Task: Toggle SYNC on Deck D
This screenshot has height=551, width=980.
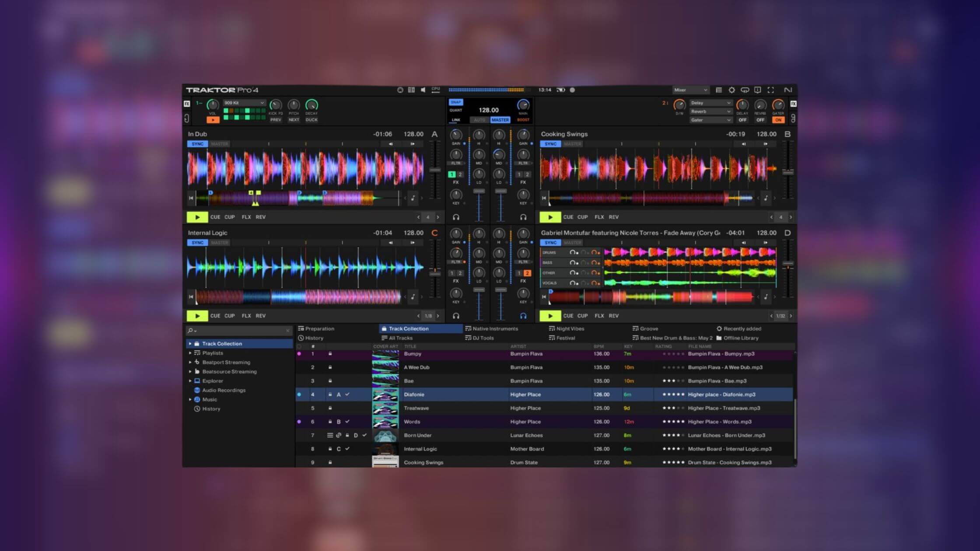Action: click(x=551, y=243)
